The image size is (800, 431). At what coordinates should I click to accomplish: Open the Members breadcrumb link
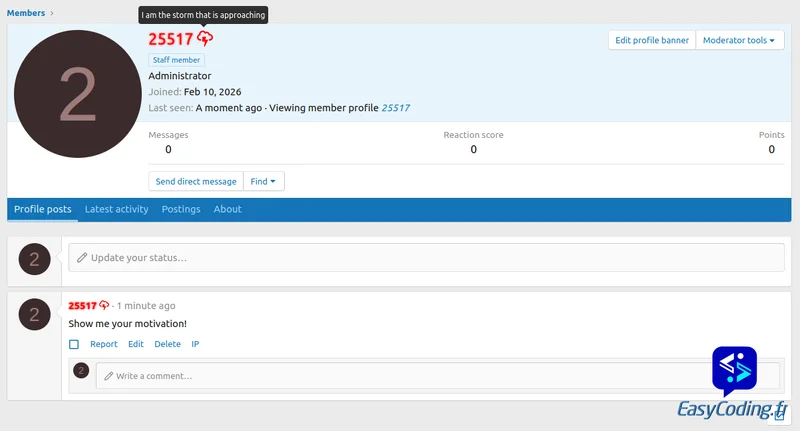(x=26, y=13)
